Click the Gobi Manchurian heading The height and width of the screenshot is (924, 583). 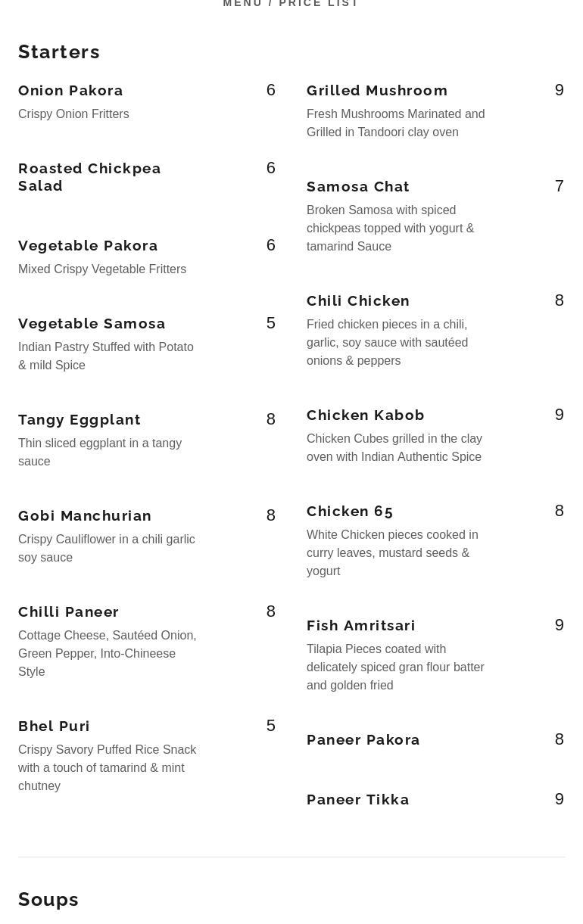pyautogui.click(x=85, y=516)
